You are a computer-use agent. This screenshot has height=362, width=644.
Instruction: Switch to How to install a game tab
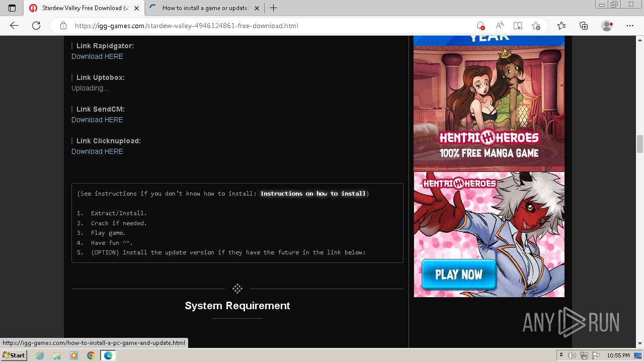[x=205, y=8]
